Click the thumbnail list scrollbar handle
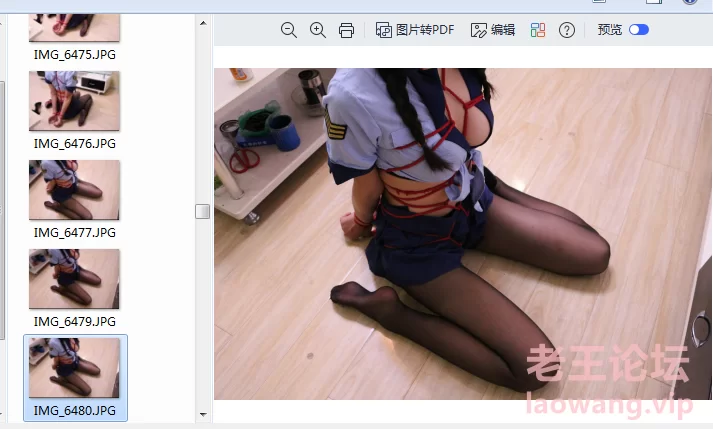The height and width of the screenshot is (429, 713). point(202,211)
